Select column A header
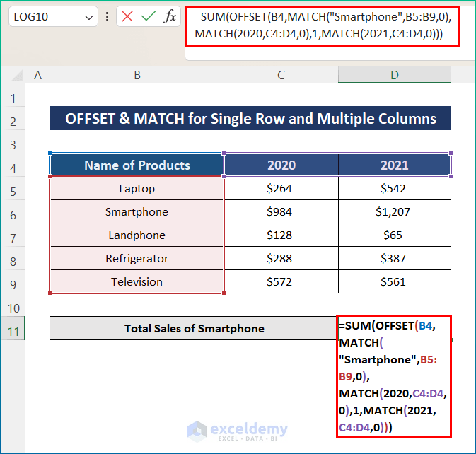The width and height of the screenshot is (476, 454). pyautogui.click(x=37, y=75)
